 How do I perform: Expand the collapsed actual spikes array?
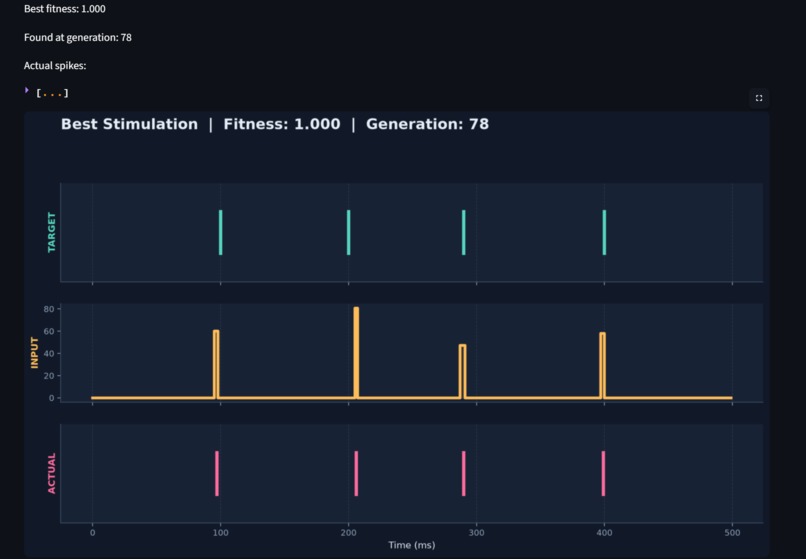coord(27,91)
